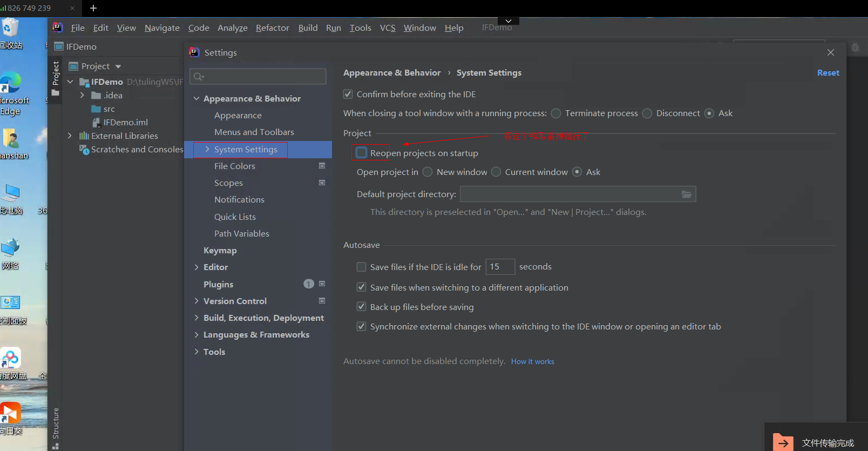Select Disconnect radio button
This screenshot has height=451, width=868.
pyautogui.click(x=647, y=113)
